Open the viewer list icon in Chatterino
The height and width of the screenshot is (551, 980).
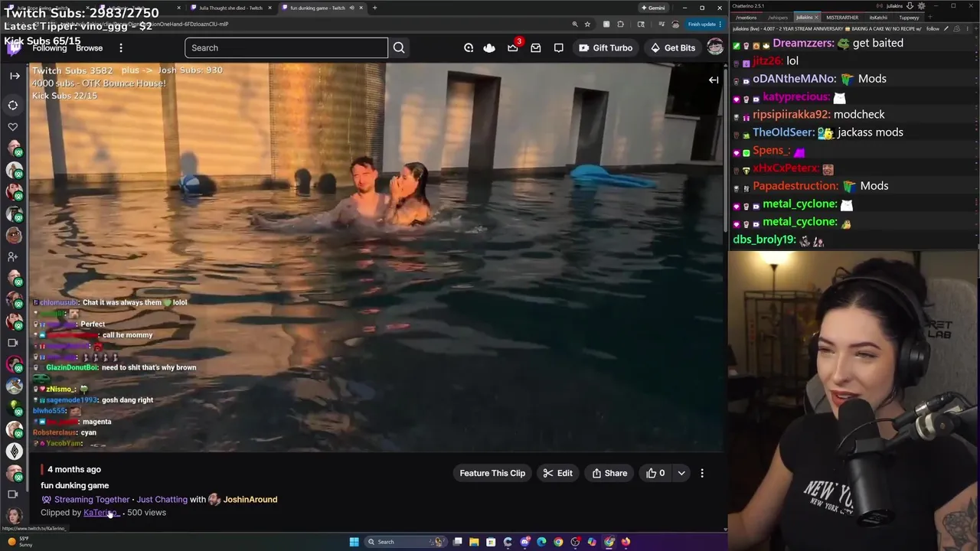point(957,28)
